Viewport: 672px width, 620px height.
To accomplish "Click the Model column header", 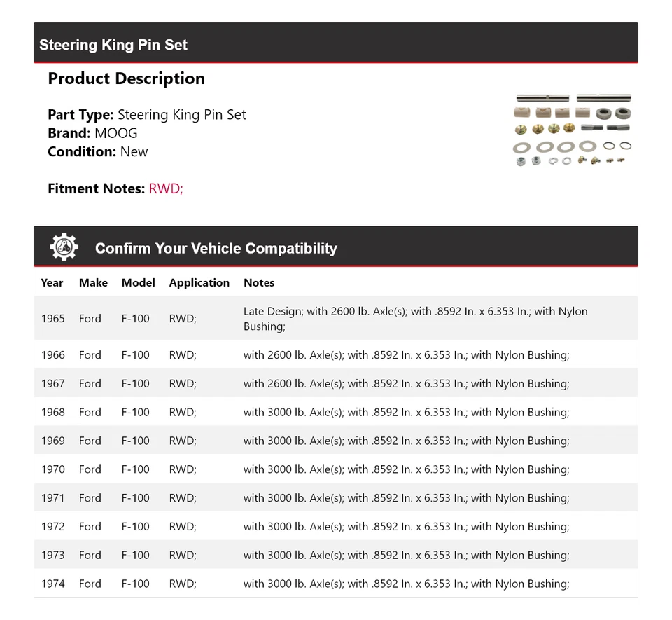I will (x=138, y=283).
